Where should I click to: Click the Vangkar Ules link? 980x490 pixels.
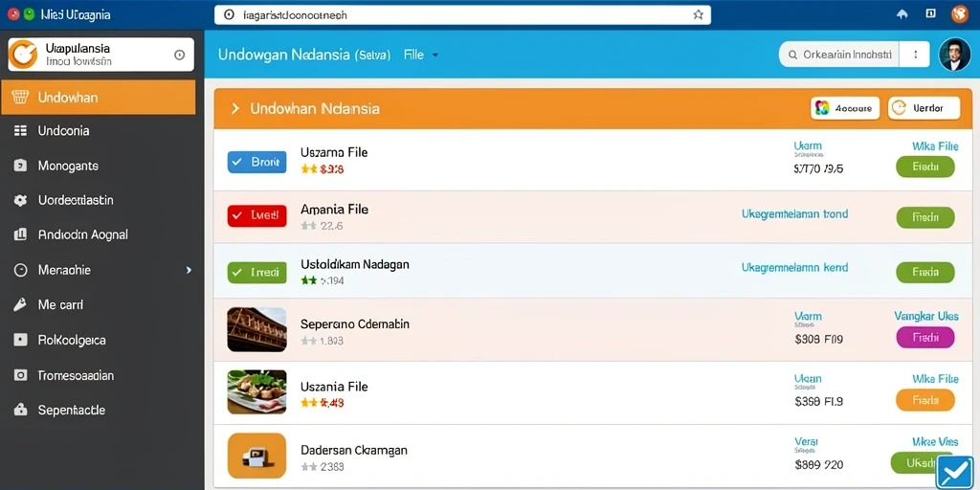pos(926,316)
